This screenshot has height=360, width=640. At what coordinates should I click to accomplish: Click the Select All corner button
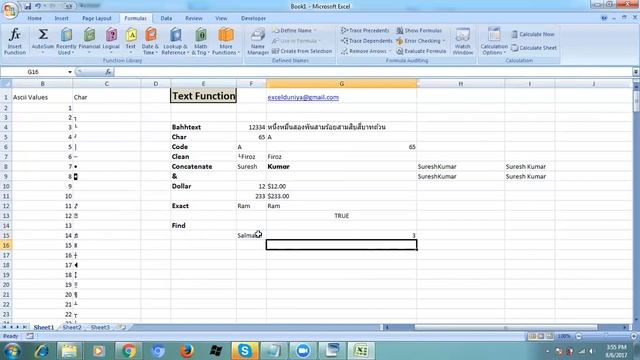[x=6, y=84]
